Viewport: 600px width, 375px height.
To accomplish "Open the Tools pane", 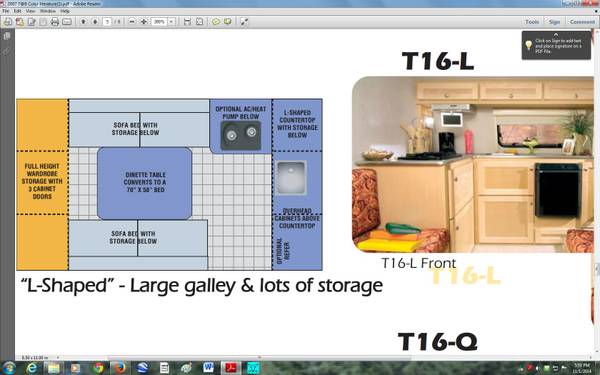I will (x=532, y=22).
